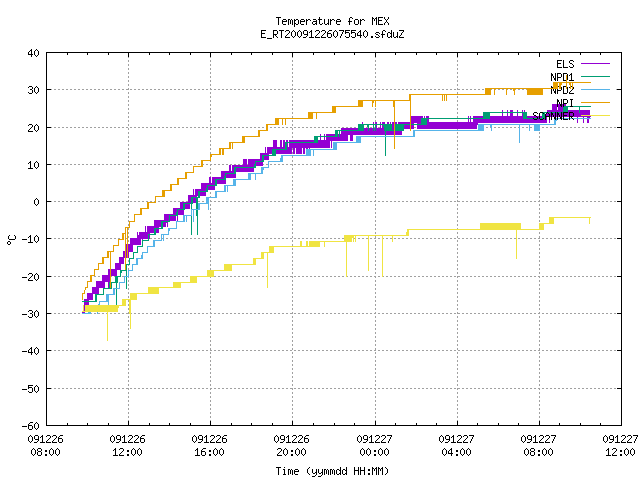Click the x-axis tick label 091227 00:00
Image resolution: width=640 pixels, height=480 pixels.
pyautogui.click(x=374, y=446)
